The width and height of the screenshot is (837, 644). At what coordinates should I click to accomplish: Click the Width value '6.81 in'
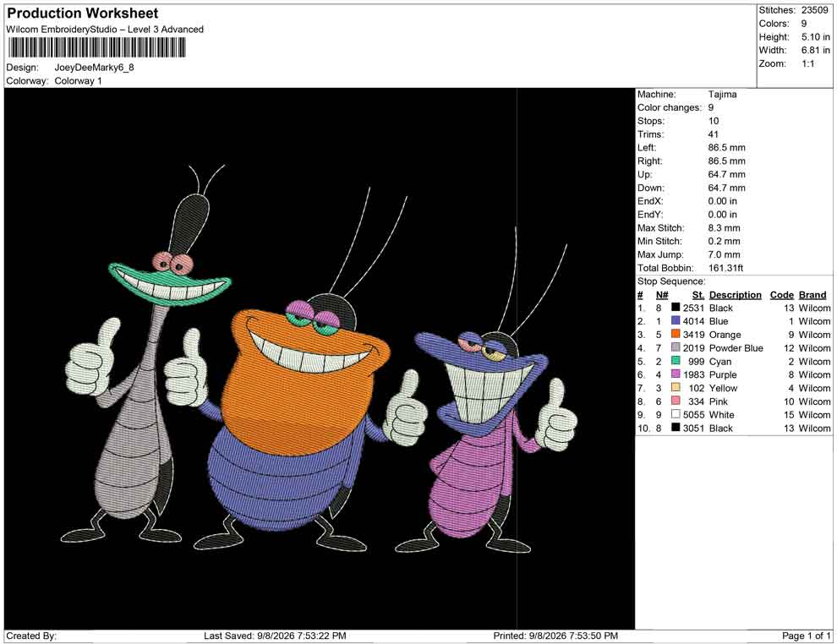click(x=815, y=50)
